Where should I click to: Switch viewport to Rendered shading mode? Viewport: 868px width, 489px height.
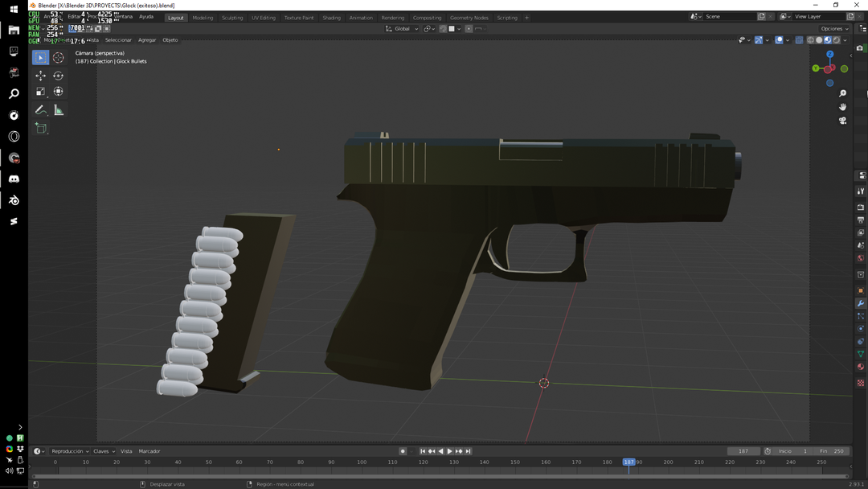pos(836,39)
